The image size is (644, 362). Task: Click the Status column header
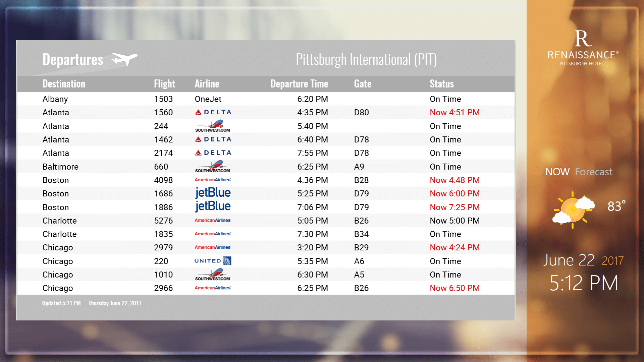(x=442, y=84)
